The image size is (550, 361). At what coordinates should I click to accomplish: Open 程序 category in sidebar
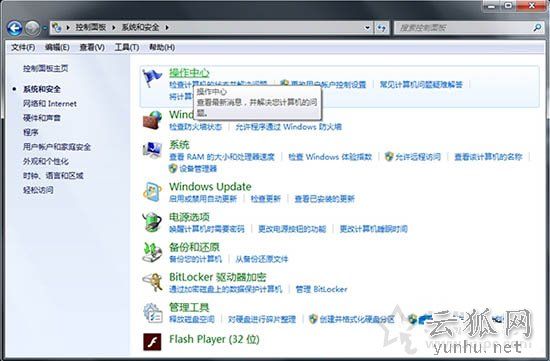pyautogui.click(x=31, y=132)
